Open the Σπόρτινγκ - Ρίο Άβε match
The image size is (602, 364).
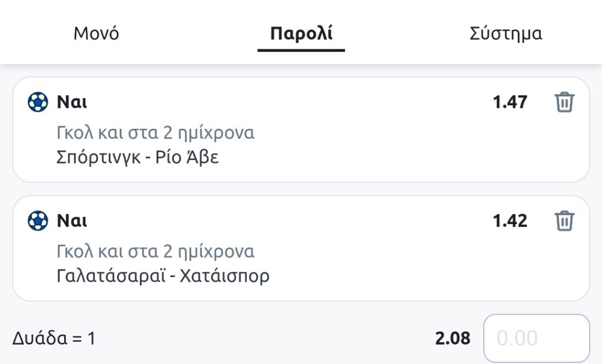138,158
